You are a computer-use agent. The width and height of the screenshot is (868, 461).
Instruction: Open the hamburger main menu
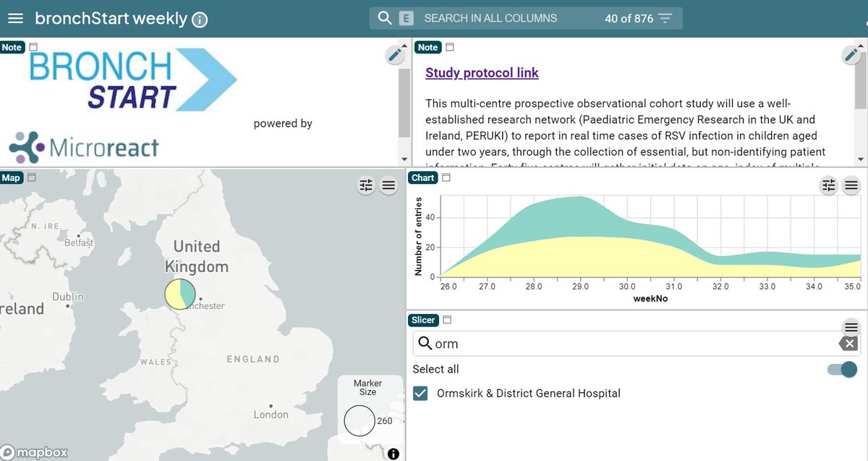15,19
